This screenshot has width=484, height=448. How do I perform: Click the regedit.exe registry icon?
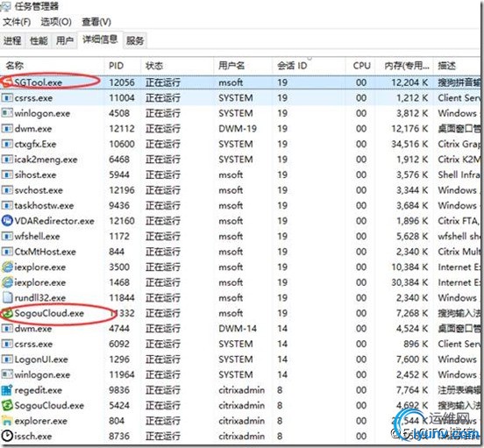coord(7,390)
